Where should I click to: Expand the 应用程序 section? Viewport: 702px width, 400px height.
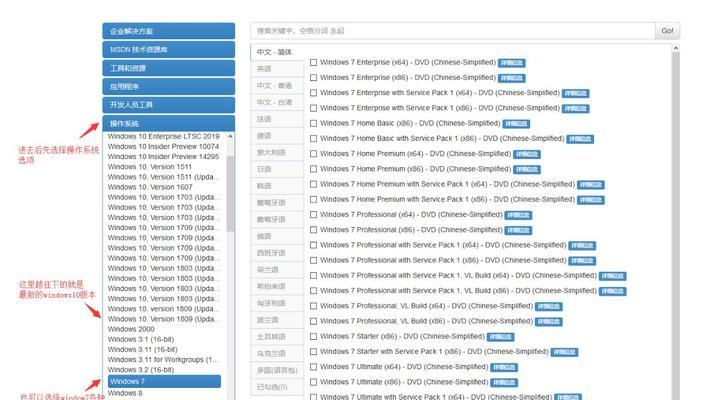[x=168, y=86]
